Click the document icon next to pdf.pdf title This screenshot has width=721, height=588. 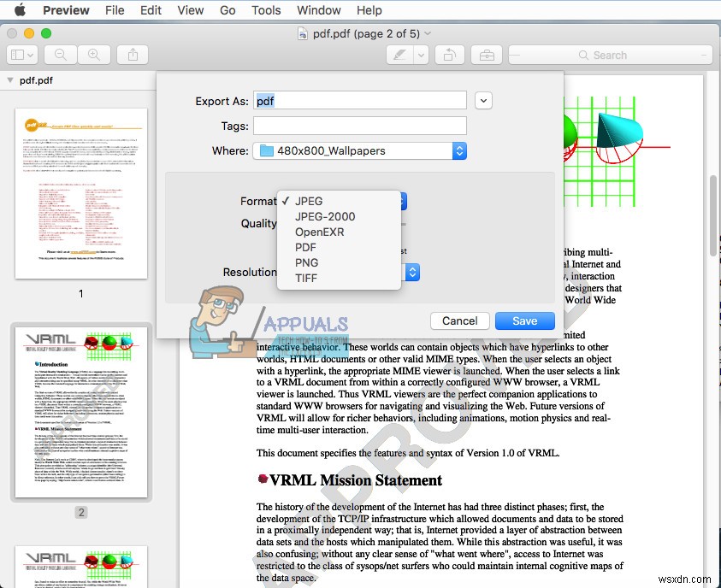pos(303,32)
